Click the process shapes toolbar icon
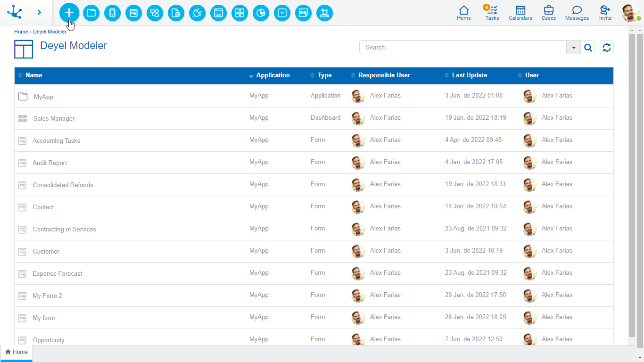Viewport: 644px width, 362px height. (x=155, y=13)
